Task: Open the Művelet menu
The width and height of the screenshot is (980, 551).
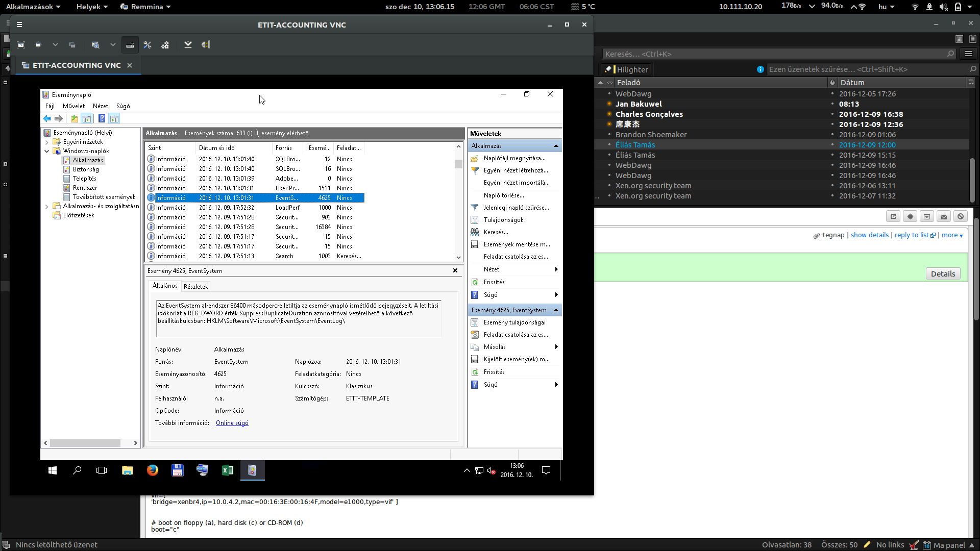Action: point(73,106)
